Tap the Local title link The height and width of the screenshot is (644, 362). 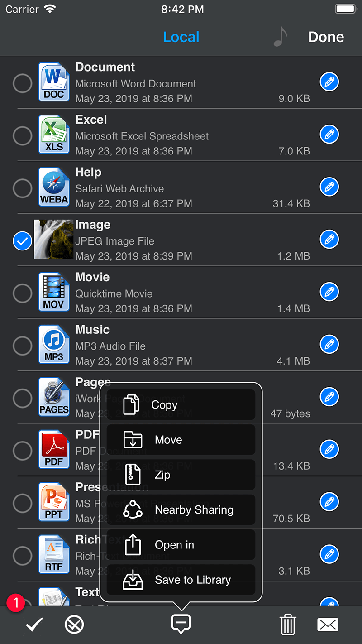[x=181, y=37]
